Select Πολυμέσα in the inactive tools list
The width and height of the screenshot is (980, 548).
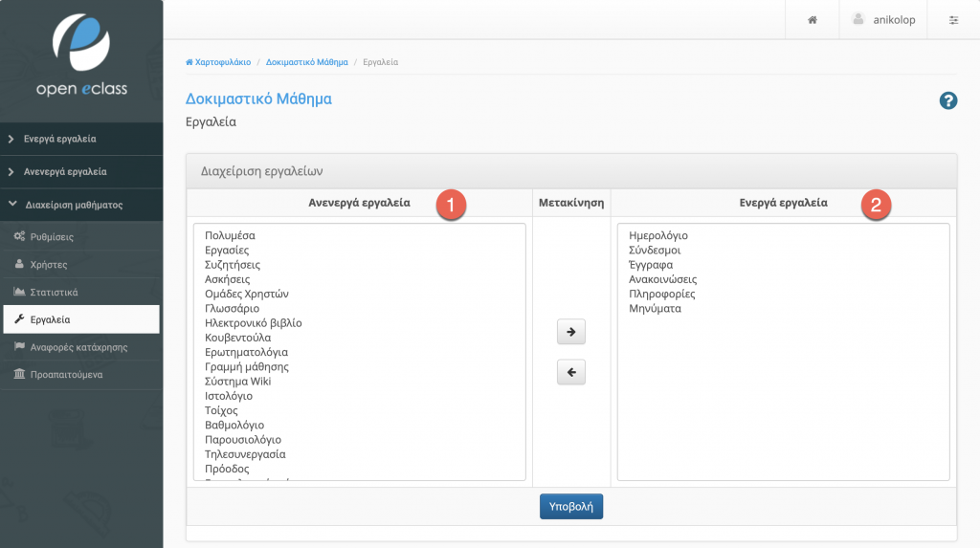[230, 235]
